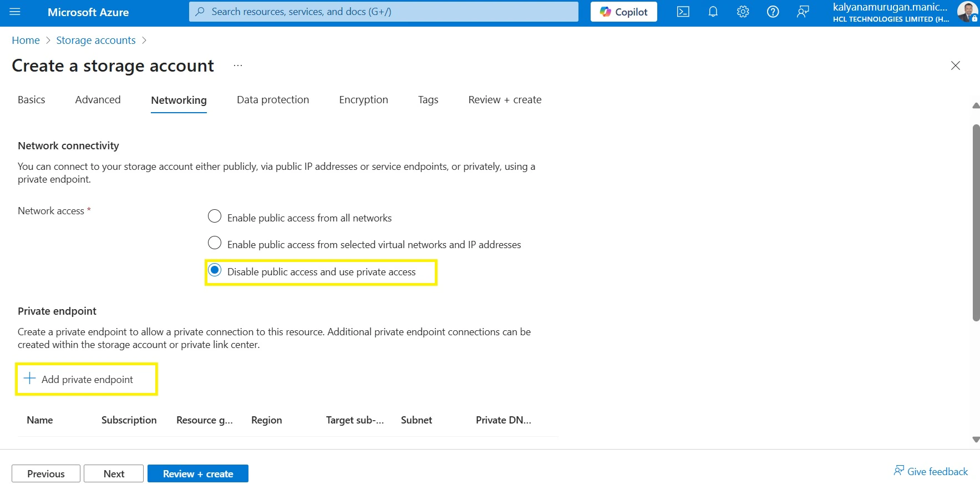Click the Subscription column header
Screen dimensions: 980x484
click(129, 420)
